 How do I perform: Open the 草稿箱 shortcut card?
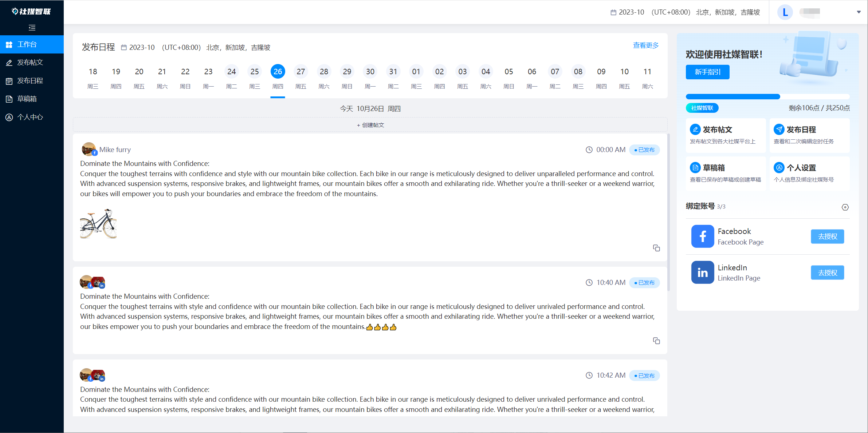tap(725, 173)
